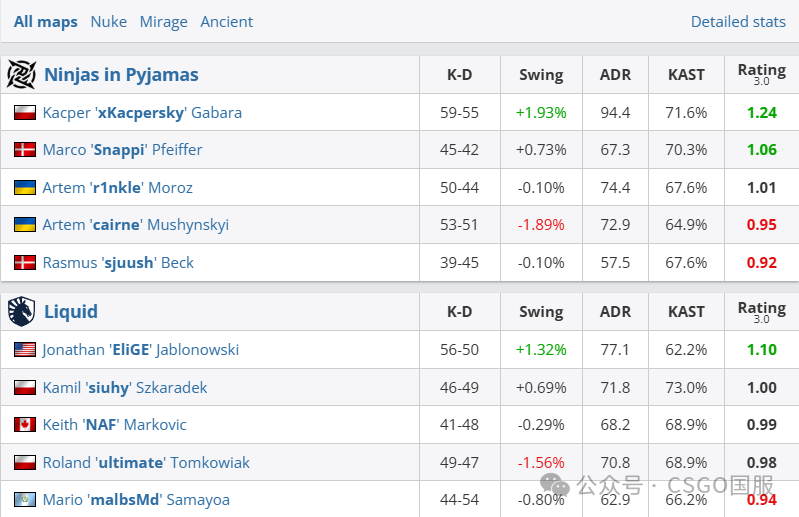Switch to the Nuke map tab
The height and width of the screenshot is (517, 799).
pos(108,22)
